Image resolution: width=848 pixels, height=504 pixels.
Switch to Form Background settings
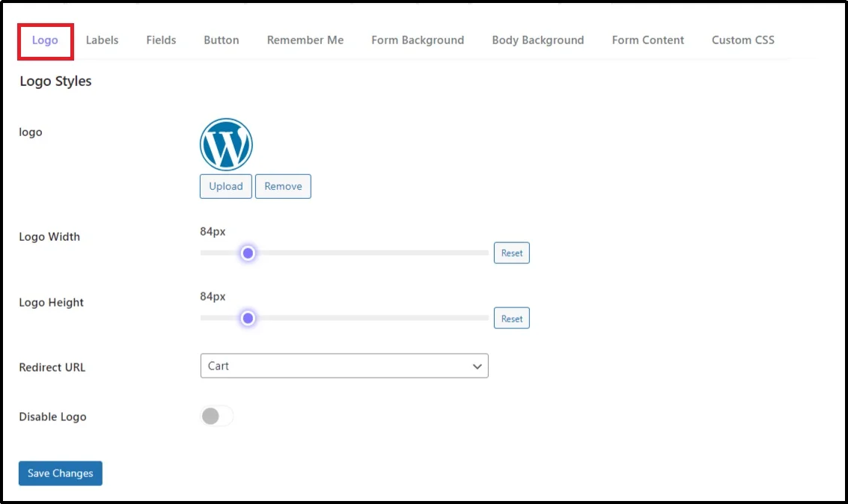tap(417, 40)
